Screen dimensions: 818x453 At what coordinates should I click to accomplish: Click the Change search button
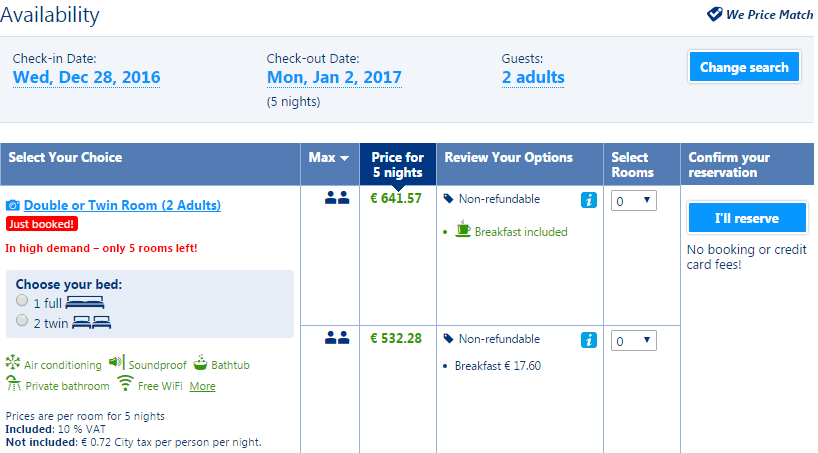pyautogui.click(x=744, y=68)
